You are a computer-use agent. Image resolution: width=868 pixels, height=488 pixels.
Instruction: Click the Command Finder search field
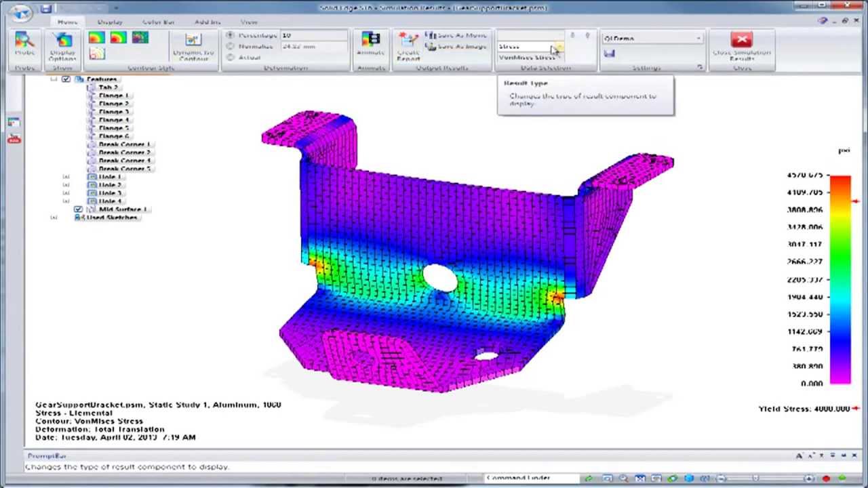[x=532, y=478]
